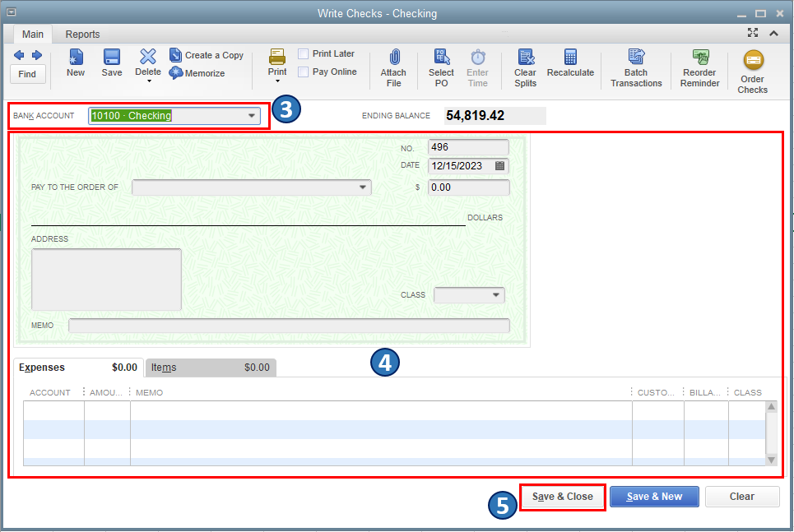Click the check number field

468,147
